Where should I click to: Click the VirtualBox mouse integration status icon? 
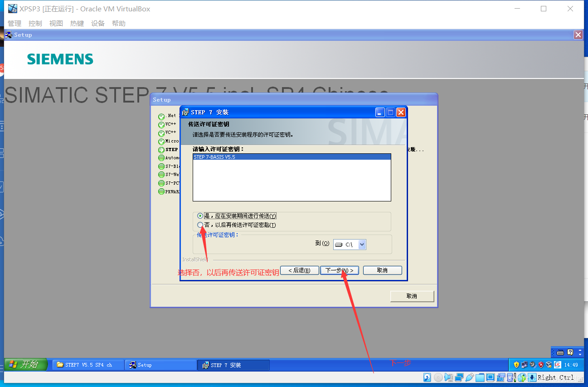coord(522,377)
